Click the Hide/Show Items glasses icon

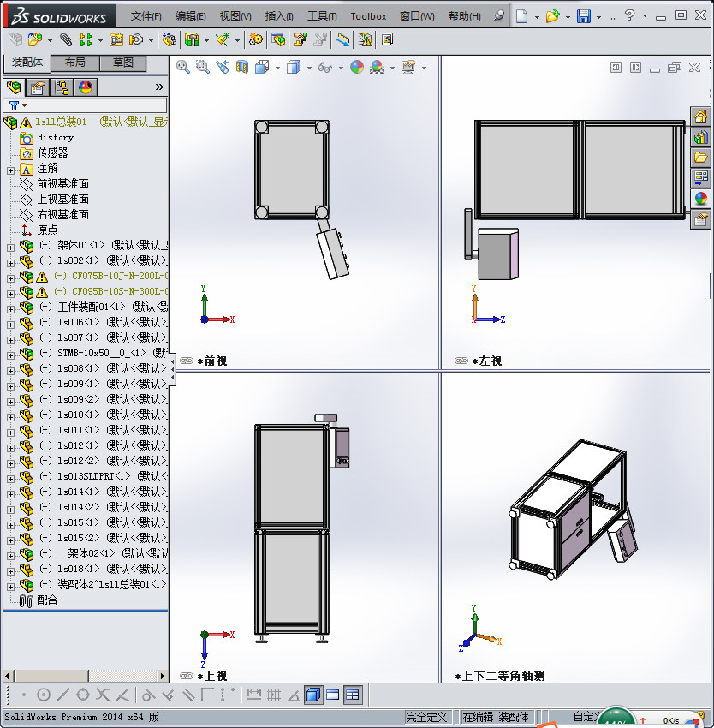(x=325, y=68)
